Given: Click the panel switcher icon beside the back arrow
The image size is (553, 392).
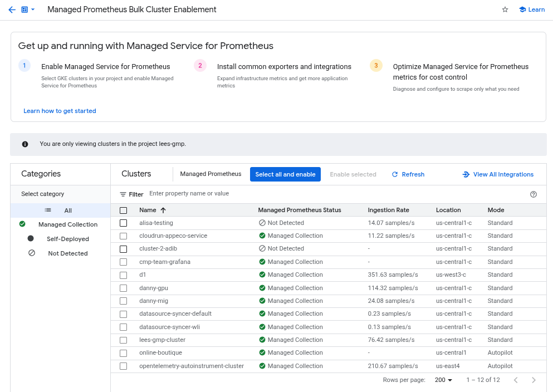Looking at the screenshot, I should tap(24, 9).
